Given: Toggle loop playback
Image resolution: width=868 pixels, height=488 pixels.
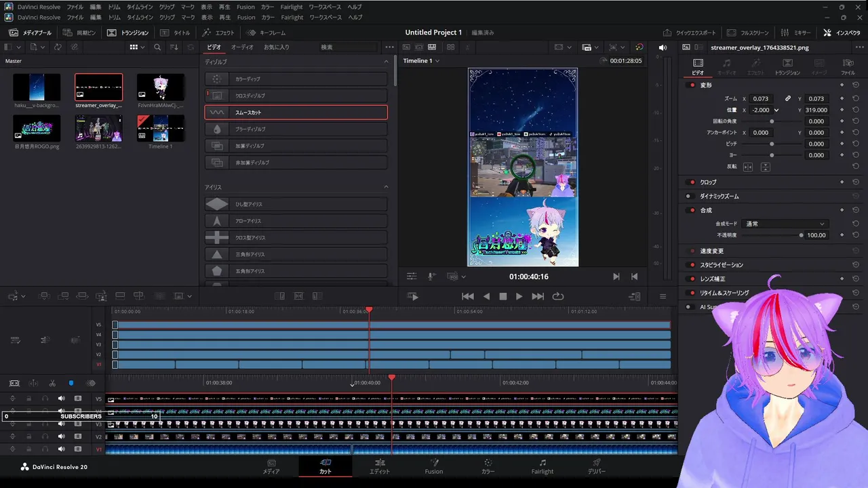Looking at the screenshot, I should [x=558, y=296].
